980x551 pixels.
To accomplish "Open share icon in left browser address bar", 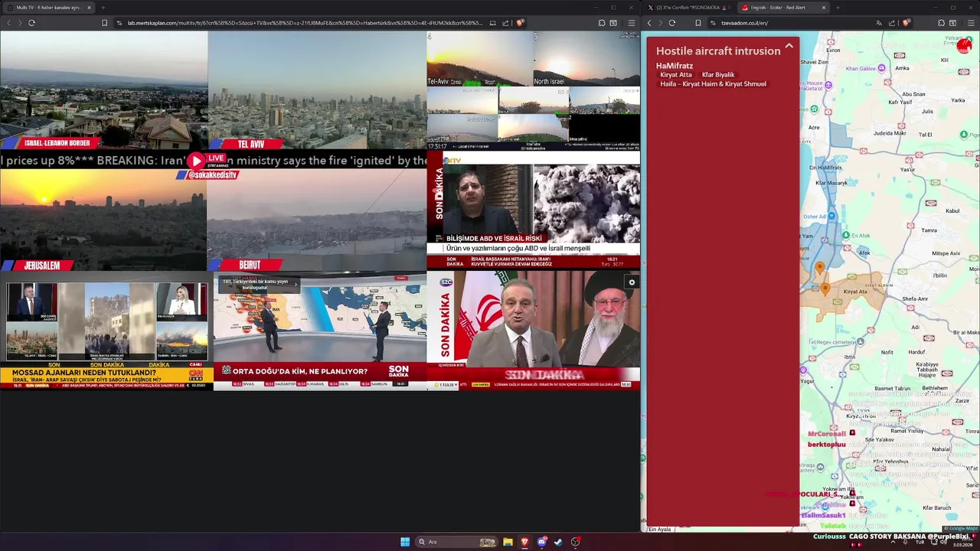I will tap(505, 23).
